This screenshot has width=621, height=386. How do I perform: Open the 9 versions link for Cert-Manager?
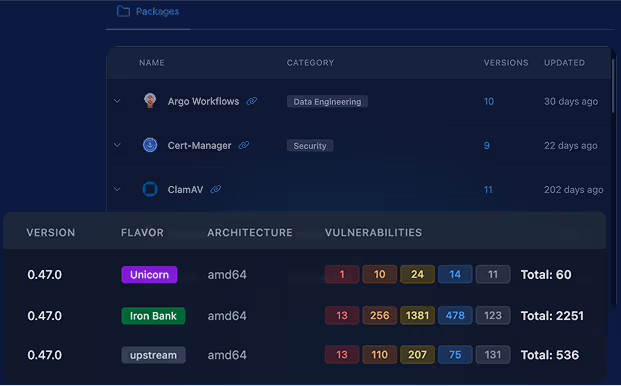[486, 146]
